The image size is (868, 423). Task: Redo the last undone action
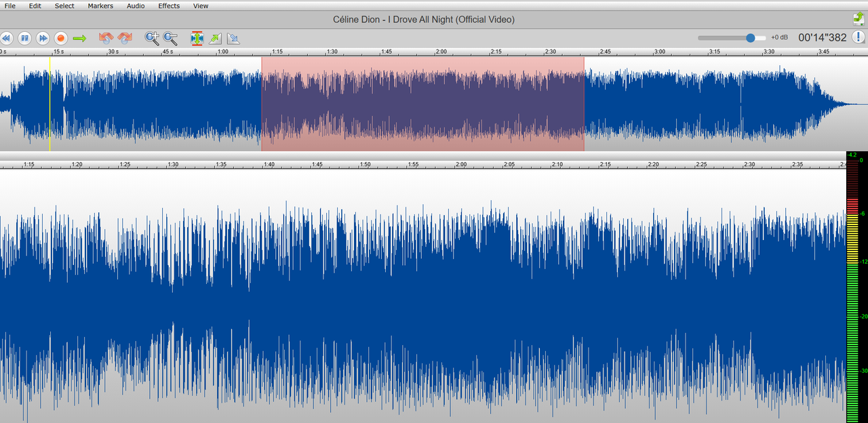pyautogui.click(x=125, y=39)
